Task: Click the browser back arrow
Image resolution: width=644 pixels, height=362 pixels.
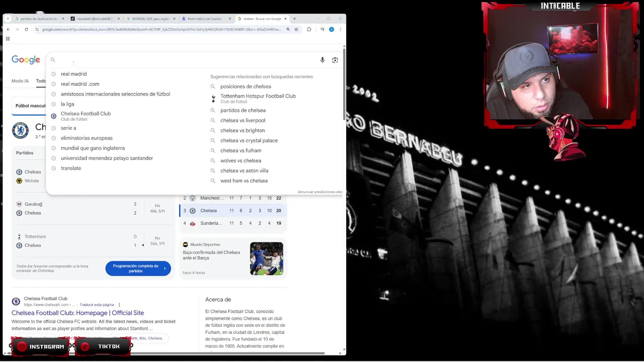Action: [x=8, y=29]
